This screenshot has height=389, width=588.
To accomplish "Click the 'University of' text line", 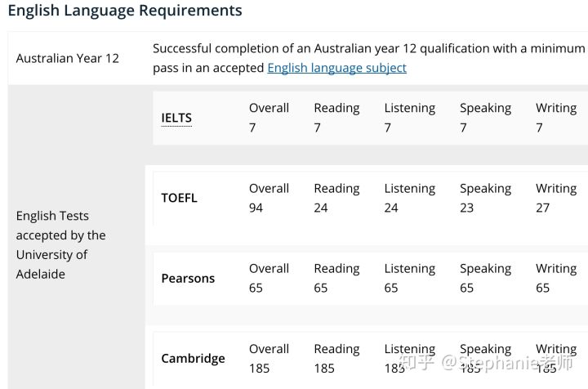I will tap(51, 255).
